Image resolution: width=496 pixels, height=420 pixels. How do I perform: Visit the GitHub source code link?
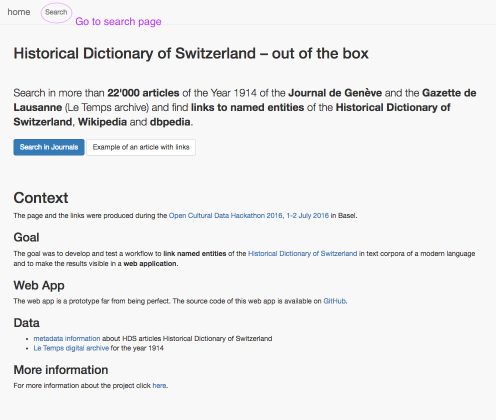pyautogui.click(x=334, y=301)
